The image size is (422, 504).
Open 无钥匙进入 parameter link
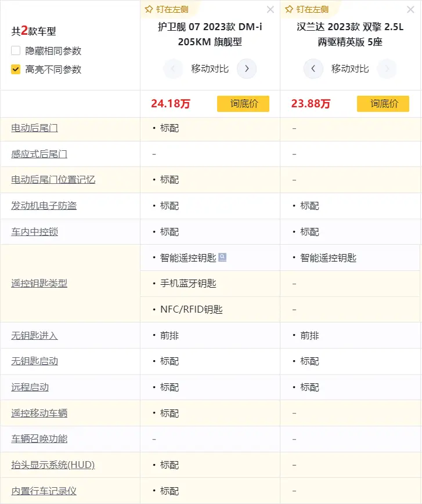point(35,336)
